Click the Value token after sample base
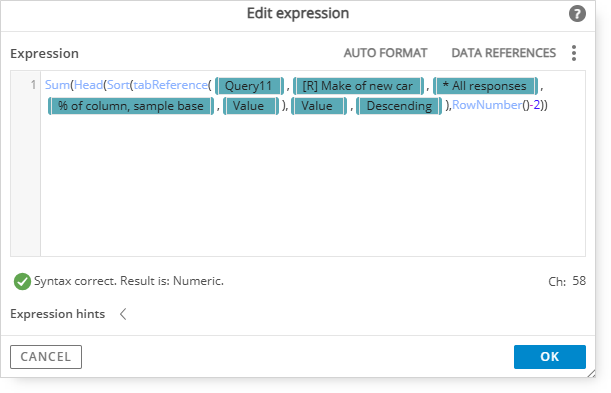 click(251, 106)
